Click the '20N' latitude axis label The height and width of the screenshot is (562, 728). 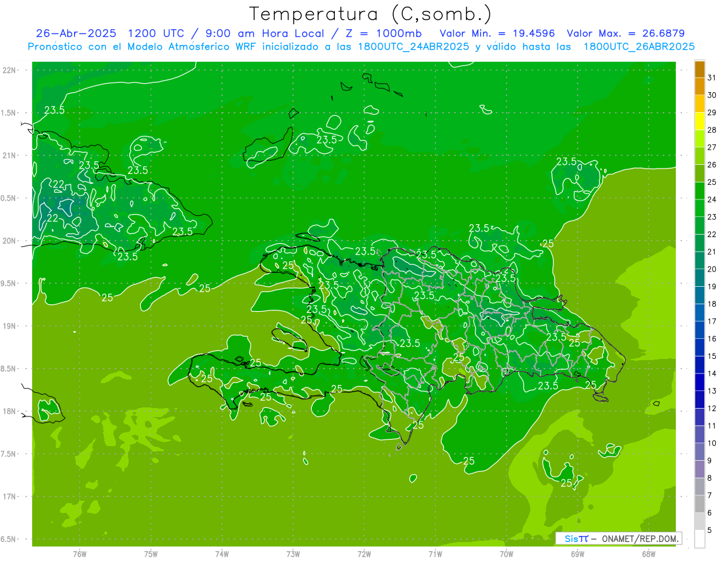pyautogui.click(x=9, y=241)
